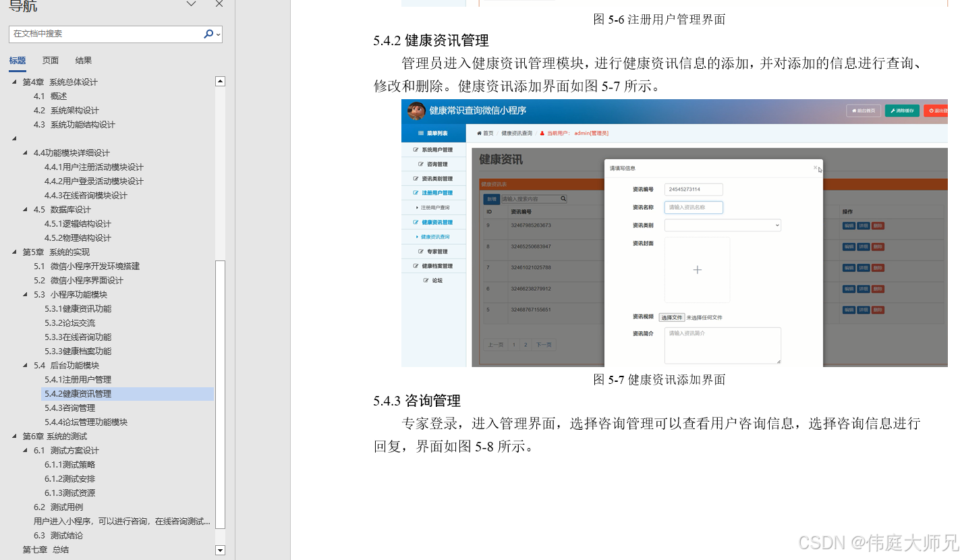The width and height of the screenshot is (962, 560).
Task: Select the embedded 健康资讯添加界面 screenshot picture
Action: 675,233
